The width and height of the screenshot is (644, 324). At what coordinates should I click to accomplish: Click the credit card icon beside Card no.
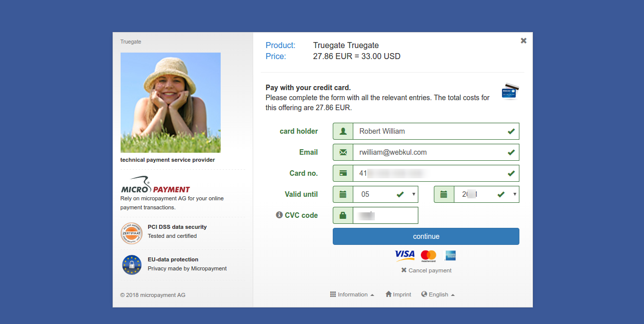(x=343, y=173)
